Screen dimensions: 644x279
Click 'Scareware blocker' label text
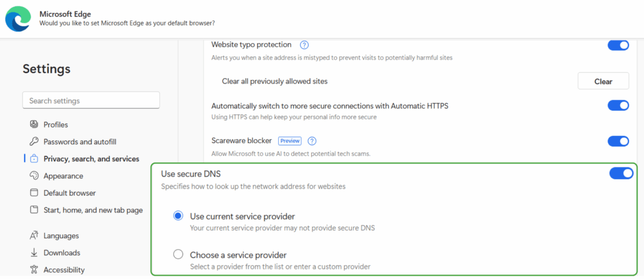(242, 141)
